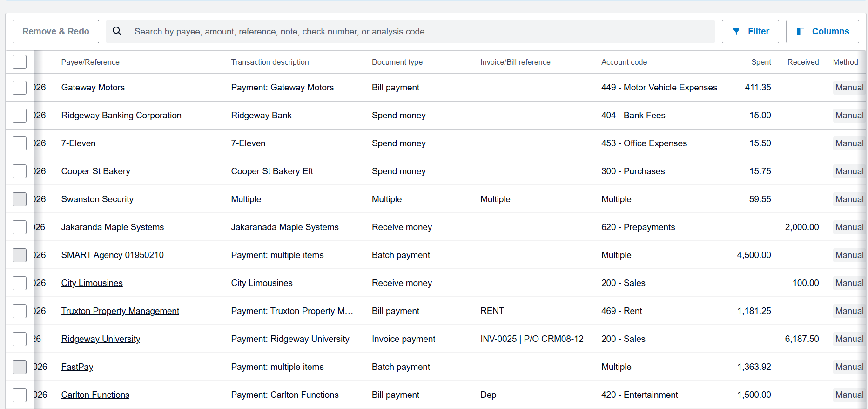Click the 404 - Bank Fees cell
This screenshot has width=868, height=409.
pyautogui.click(x=633, y=115)
